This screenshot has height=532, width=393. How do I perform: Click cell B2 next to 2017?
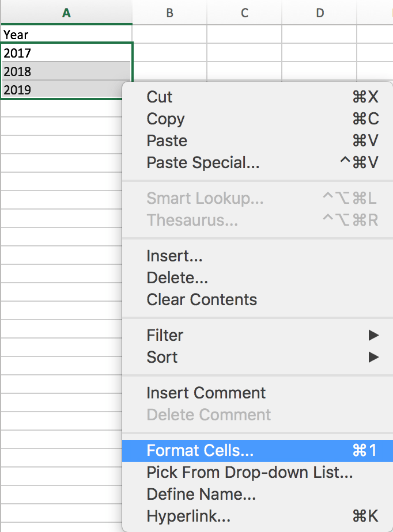[169, 52]
